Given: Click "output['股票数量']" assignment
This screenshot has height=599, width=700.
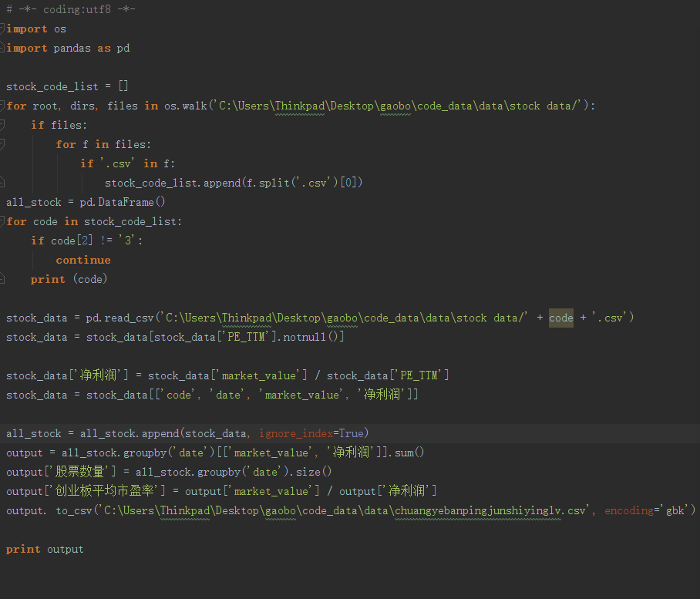Looking at the screenshot, I should click(x=61, y=472).
